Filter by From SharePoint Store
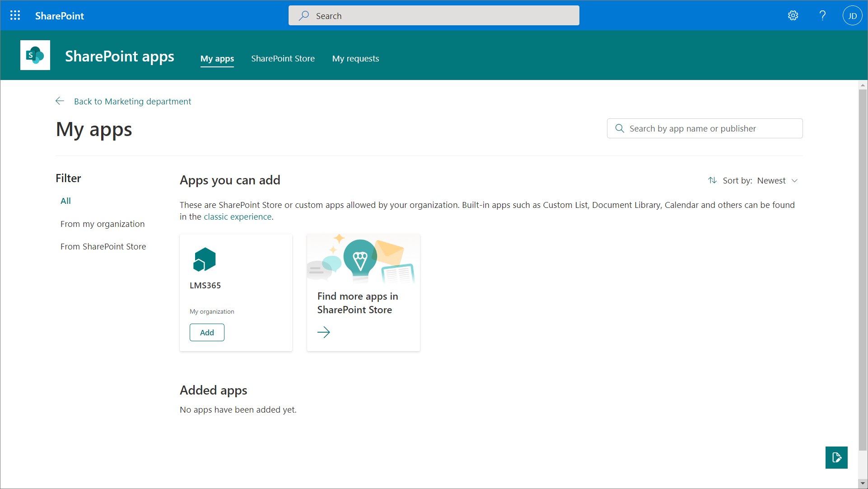This screenshot has height=489, width=868. 103,247
